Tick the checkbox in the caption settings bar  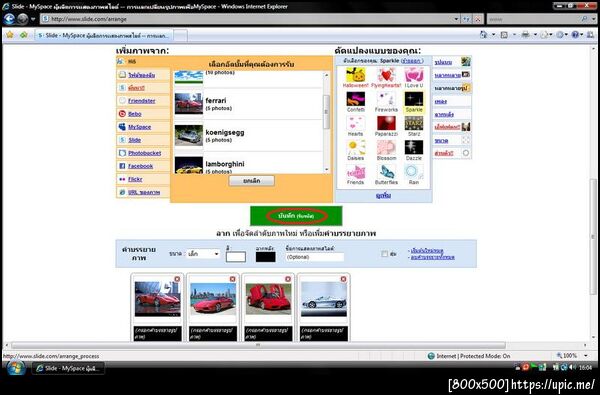(385, 254)
